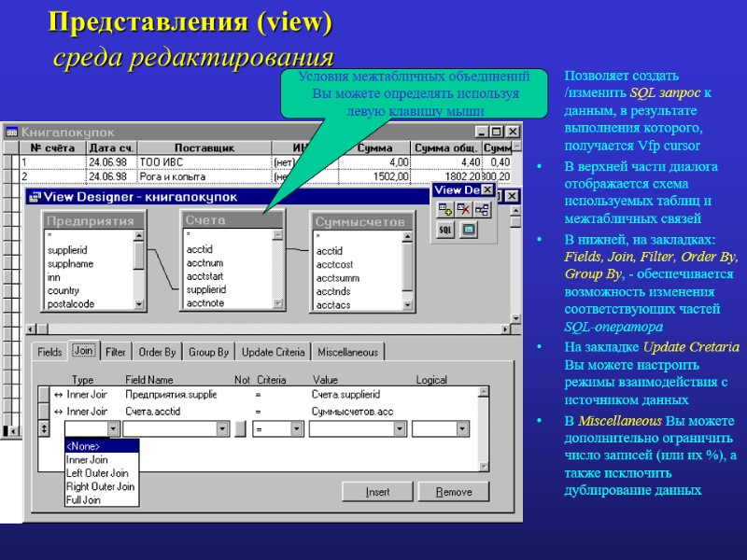Select the acctid field in the Счета table
This screenshot has height=560, width=747.
pos(198,249)
